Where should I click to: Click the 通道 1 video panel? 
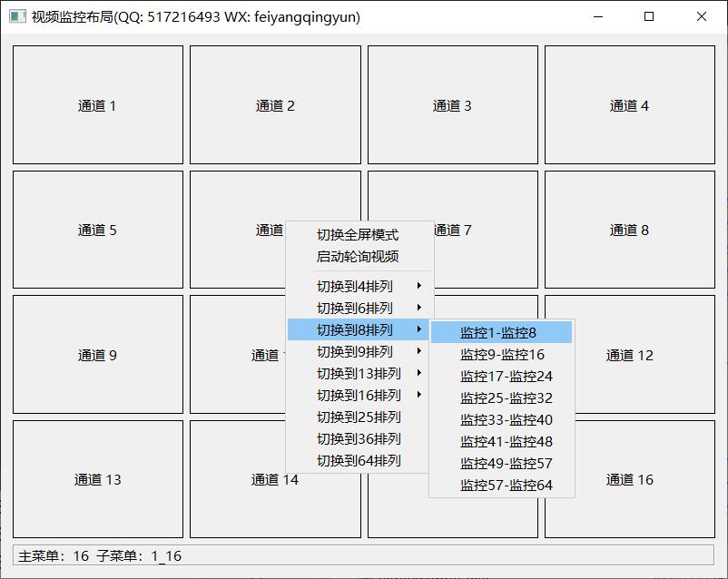[x=98, y=105]
